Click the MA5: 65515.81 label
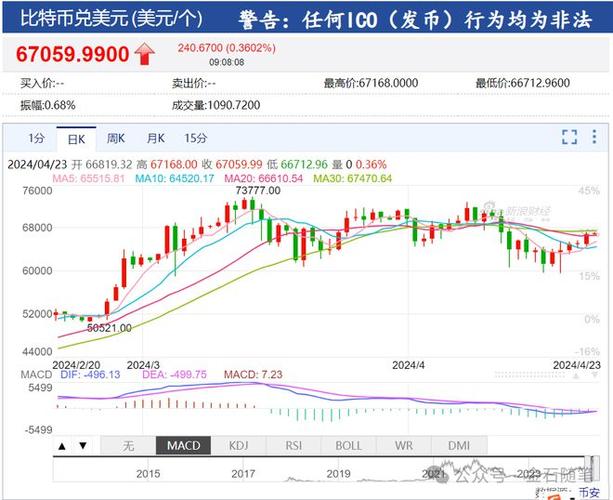Viewport: 613px width, 500px height. [x=89, y=179]
